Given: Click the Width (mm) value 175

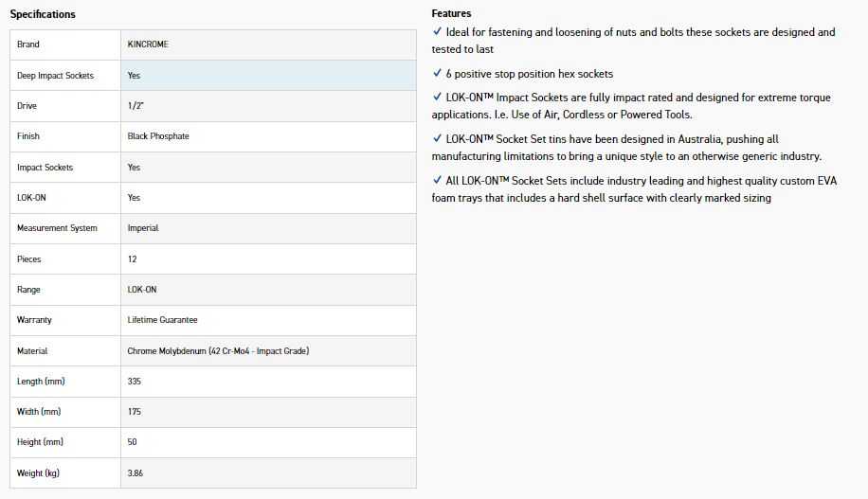Looking at the screenshot, I should pos(135,412).
